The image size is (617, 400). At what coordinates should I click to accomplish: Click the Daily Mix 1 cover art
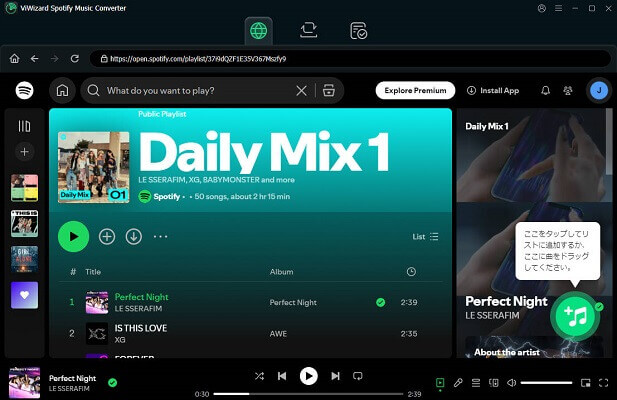point(94,167)
